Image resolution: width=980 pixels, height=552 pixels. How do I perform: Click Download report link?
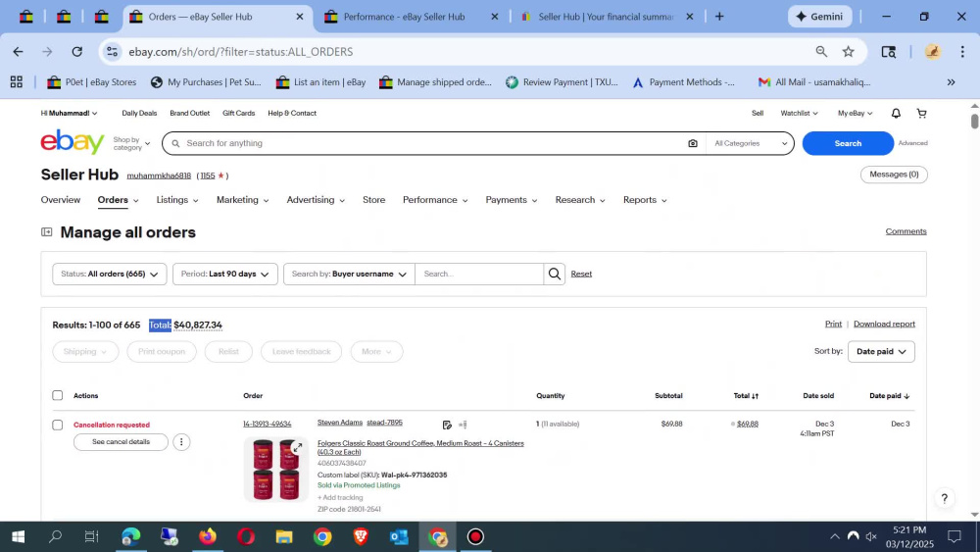884,324
